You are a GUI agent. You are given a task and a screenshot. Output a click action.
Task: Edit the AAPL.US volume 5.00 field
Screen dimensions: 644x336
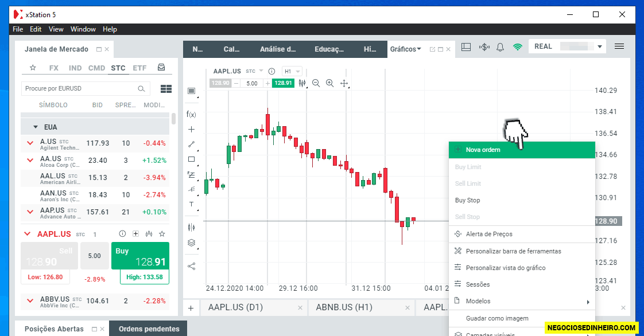click(95, 256)
